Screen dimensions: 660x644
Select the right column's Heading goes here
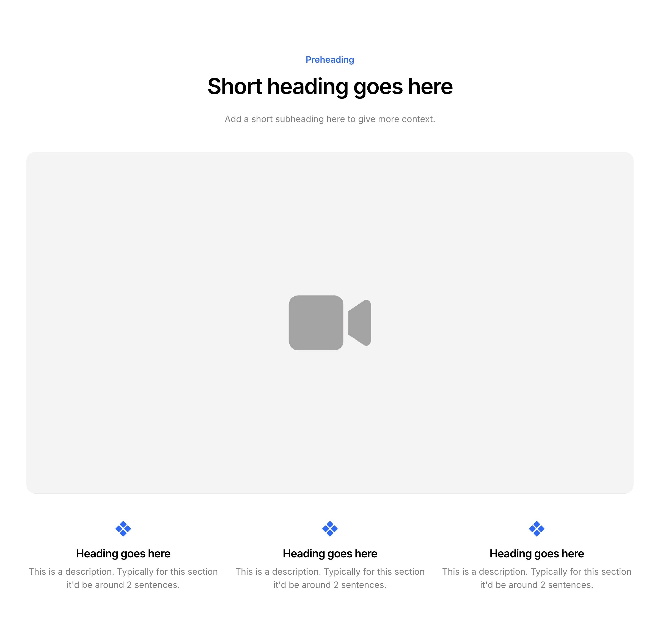[537, 553]
